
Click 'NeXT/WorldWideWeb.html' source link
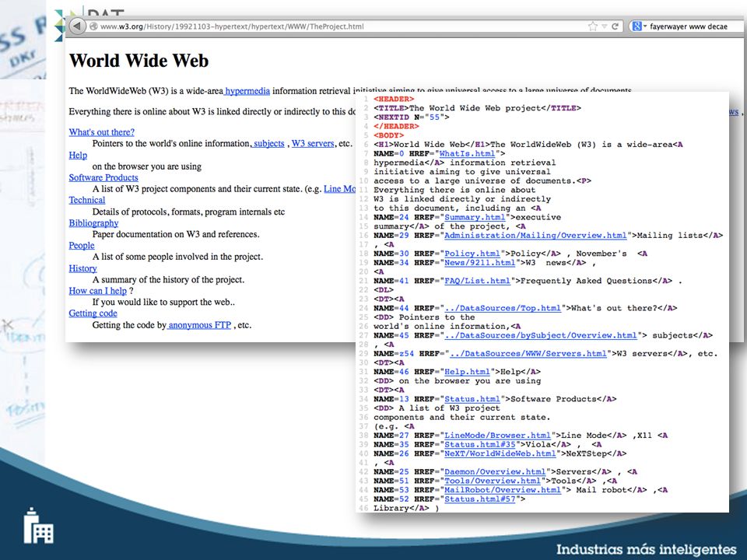500,453
